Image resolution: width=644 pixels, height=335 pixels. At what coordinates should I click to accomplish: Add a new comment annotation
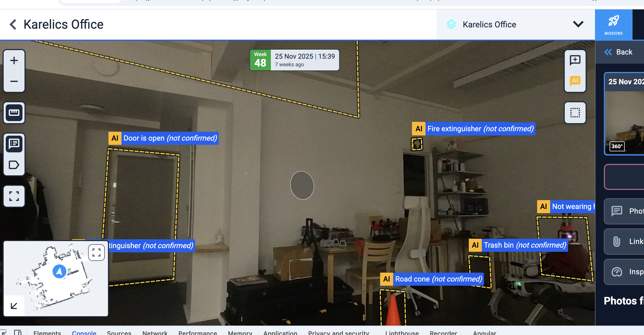tap(575, 61)
